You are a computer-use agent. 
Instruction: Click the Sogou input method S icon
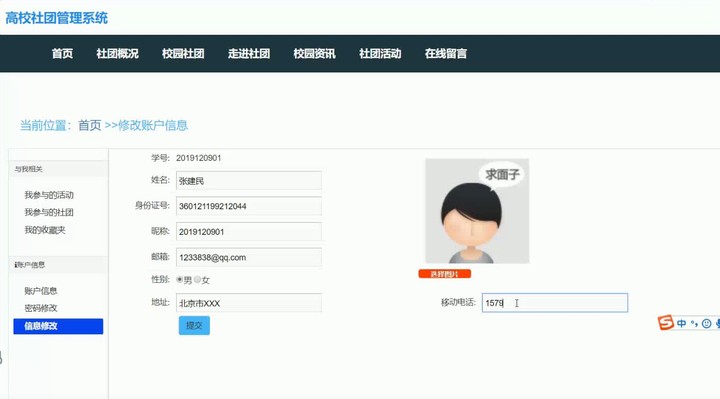click(665, 323)
